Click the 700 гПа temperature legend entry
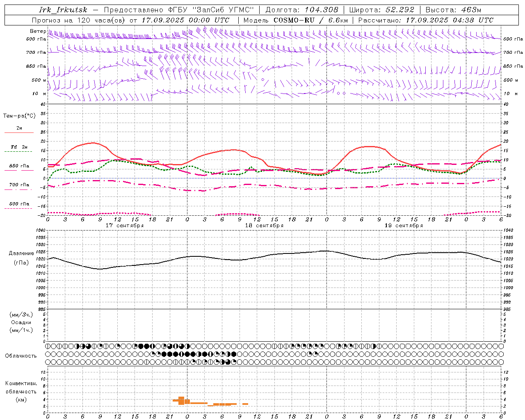 point(19,185)
